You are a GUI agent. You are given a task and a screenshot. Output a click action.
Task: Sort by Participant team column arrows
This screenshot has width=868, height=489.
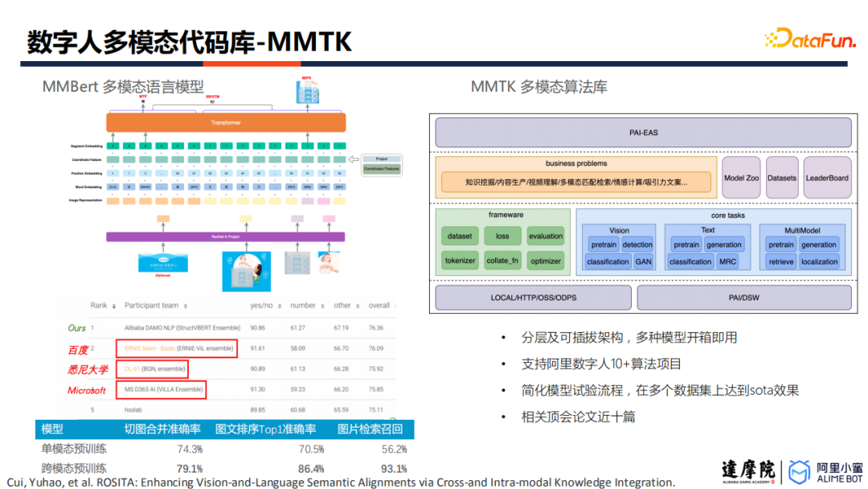click(x=186, y=306)
